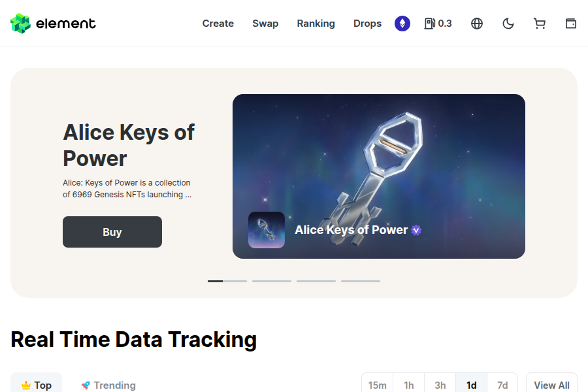Viewport: 588px width, 392px height.
Task: Open the shopping cart icon
Action: 540,24
